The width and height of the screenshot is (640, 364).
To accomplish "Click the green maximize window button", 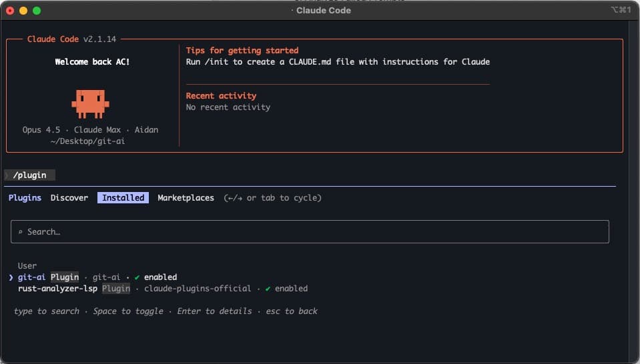I will click(37, 11).
